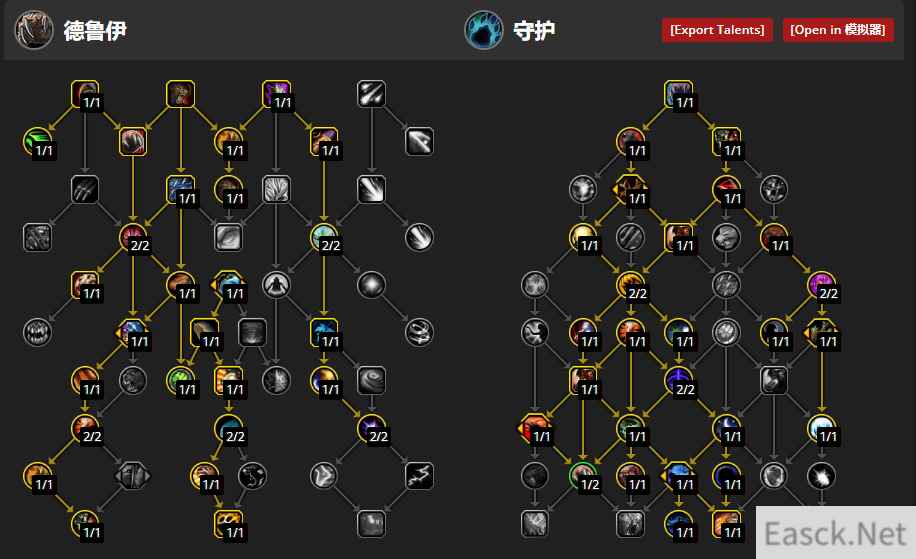
Task: Click the Easck.Net watermark
Action: (x=835, y=533)
